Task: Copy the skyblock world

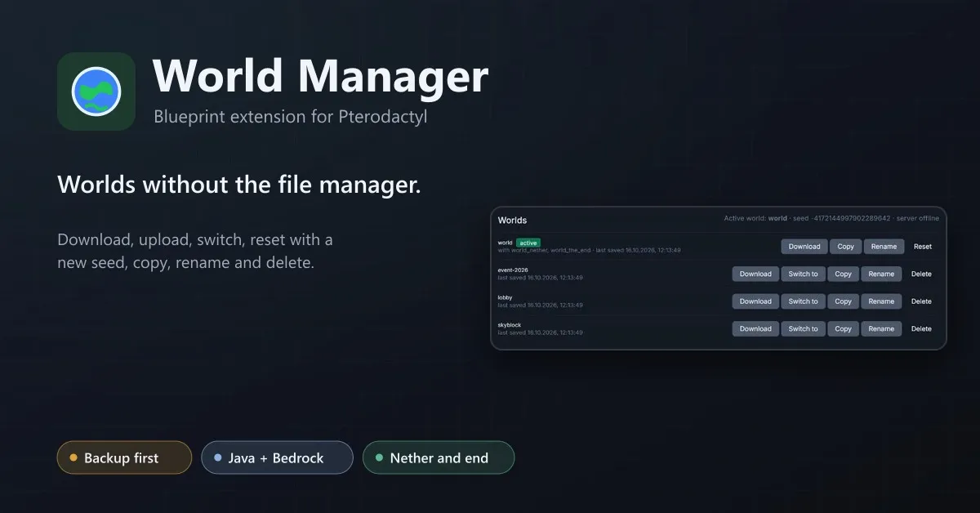Action: 844,329
